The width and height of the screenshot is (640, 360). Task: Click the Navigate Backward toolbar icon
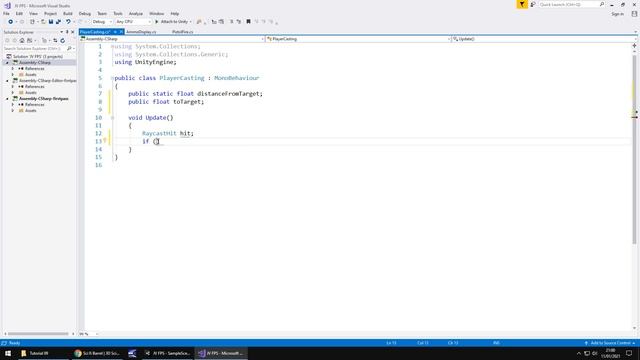[11, 22]
